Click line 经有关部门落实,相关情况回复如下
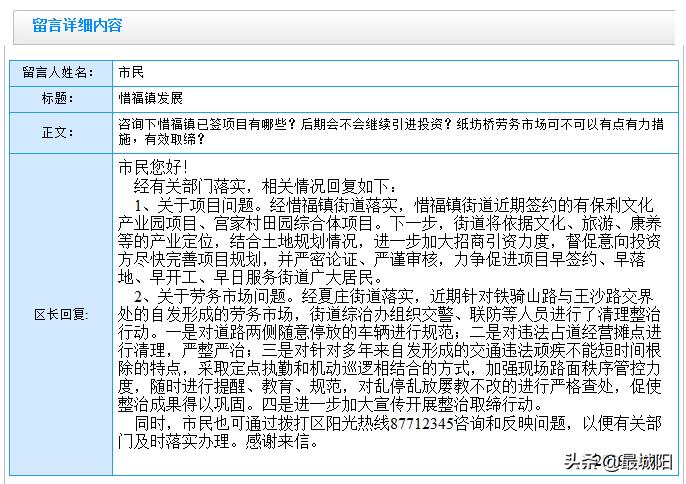The width and height of the screenshot is (686, 484). tap(265, 187)
